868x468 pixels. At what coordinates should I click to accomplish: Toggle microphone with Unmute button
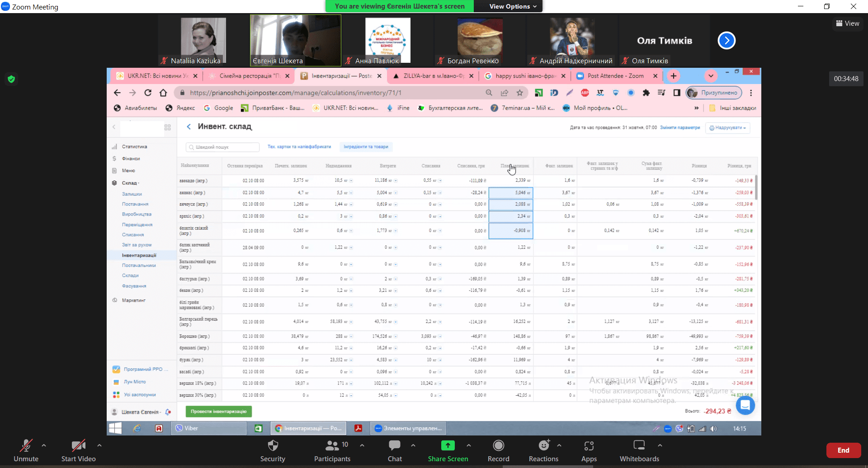click(26, 446)
